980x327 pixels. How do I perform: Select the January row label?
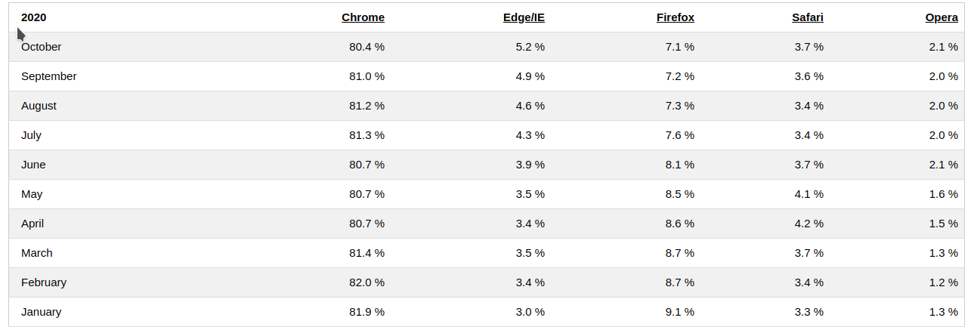(42, 312)
